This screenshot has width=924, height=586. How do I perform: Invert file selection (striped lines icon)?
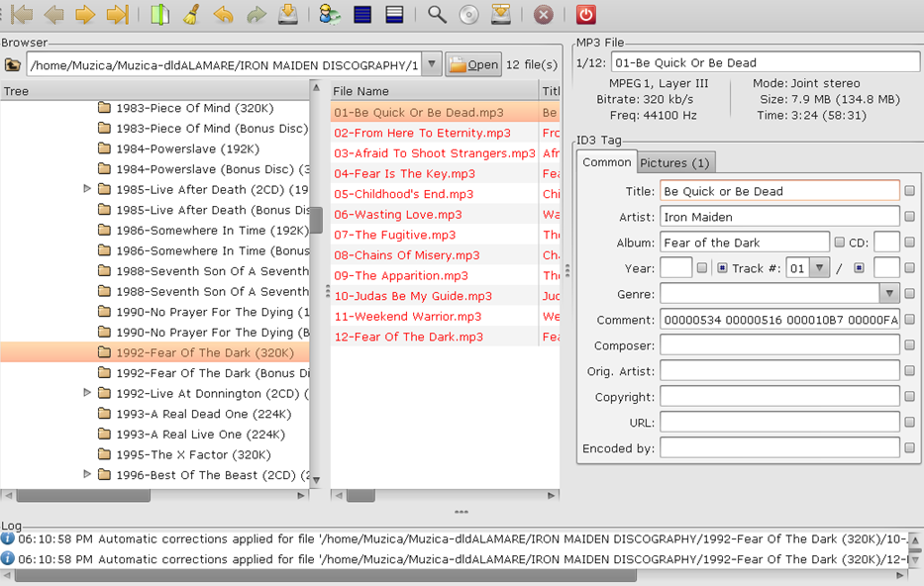tap(394, 14)
